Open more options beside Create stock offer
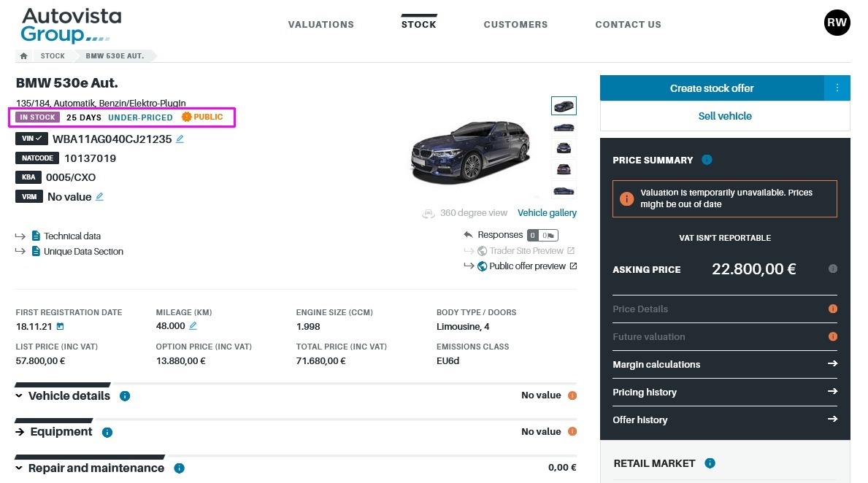The height and width of the screenshot is (483, 868). coord(837,88)
